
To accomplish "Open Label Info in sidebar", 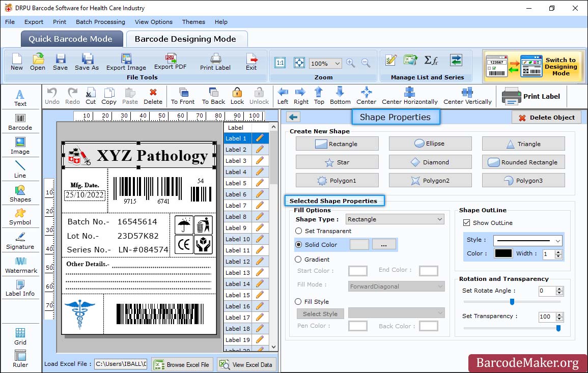I will pos(20,288).
